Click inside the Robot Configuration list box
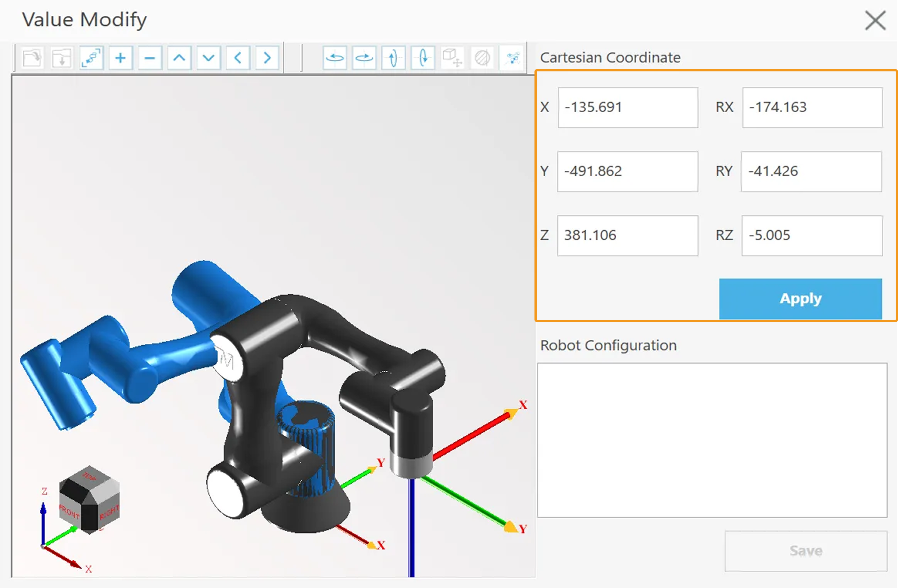Viewport: 898px width, 588px height. tap(712, 440)
